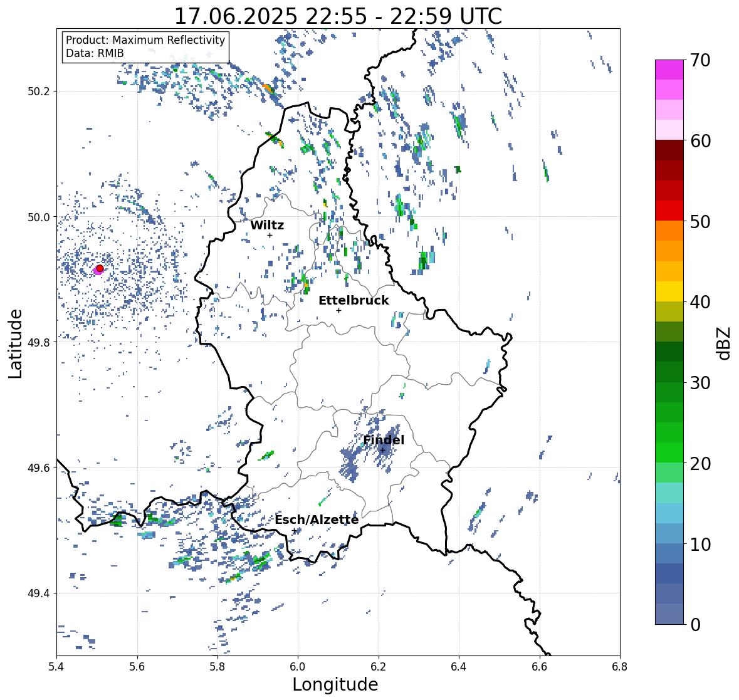This screenshot has width=739, height=700.
Task: Click the plus marker under Esch/Alzette
Action: tap(294, 531)
